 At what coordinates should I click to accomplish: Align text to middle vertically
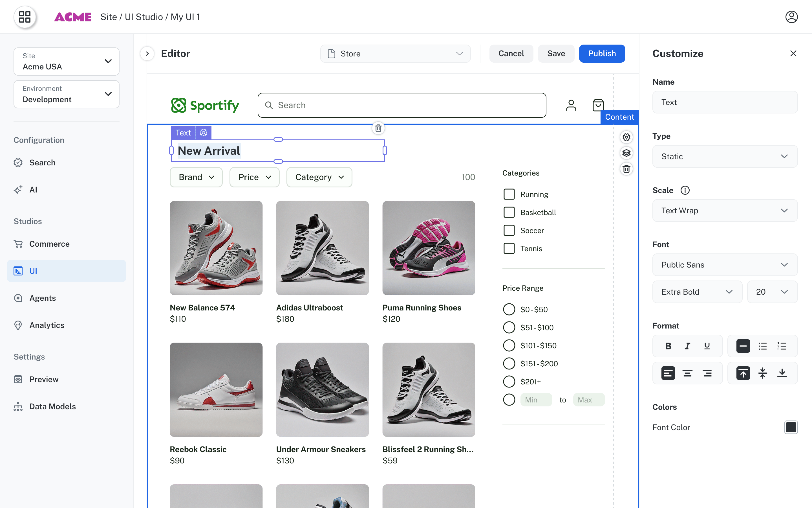click(762, 373)
